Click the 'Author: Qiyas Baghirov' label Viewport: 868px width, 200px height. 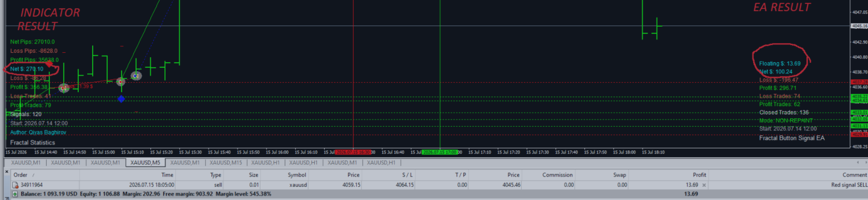click(x=38, y=132)
